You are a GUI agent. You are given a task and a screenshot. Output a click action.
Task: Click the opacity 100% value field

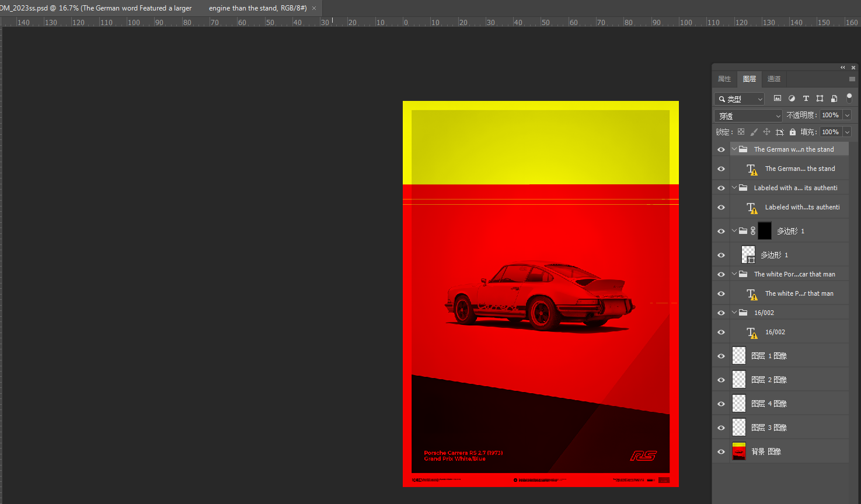831,116
